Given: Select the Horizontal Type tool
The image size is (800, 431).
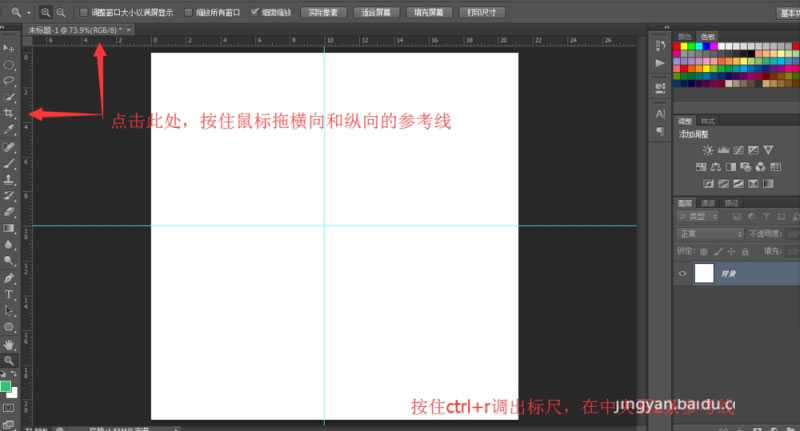Looking at the screenshot, I should click(x=9, y=294).
